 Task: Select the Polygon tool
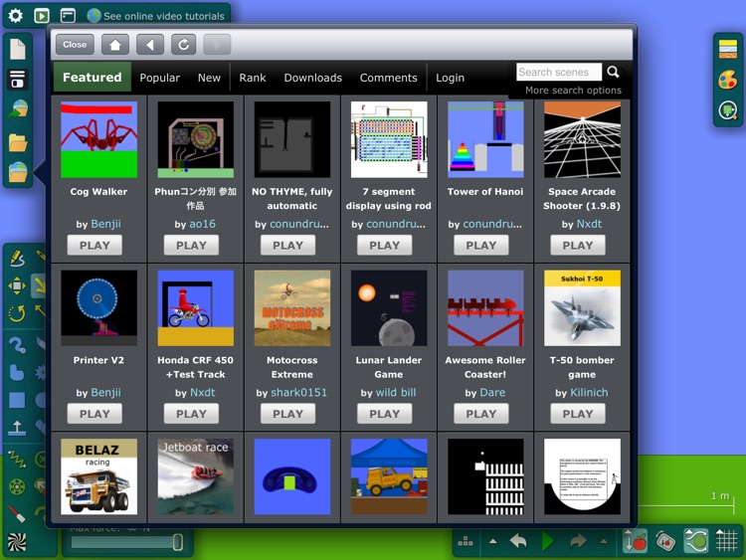(17, 372)
